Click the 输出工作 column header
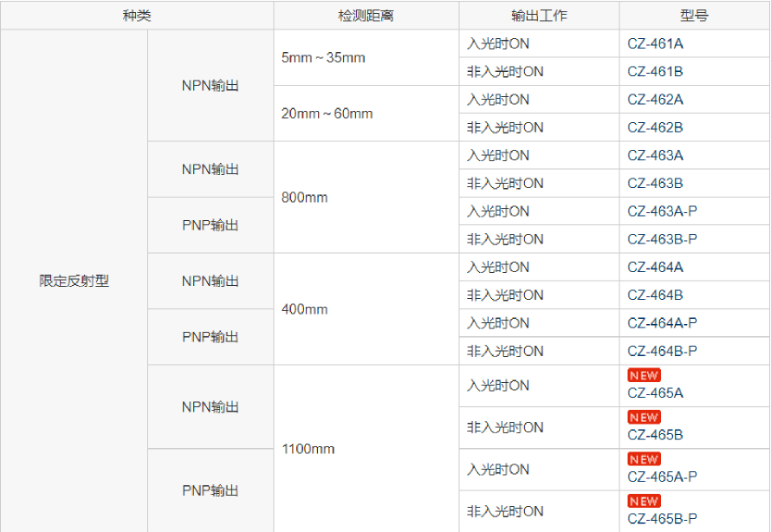The width and height of the screenshot is (771, 532). click(539, 16)
